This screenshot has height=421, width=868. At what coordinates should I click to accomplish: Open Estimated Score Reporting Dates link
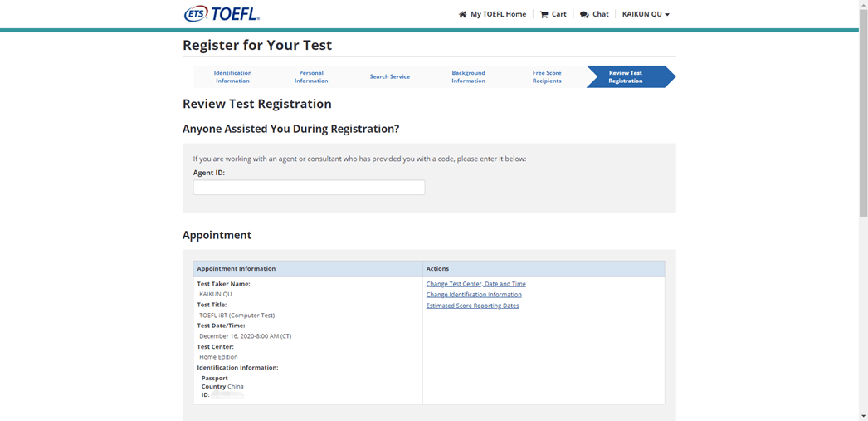tap(473, 306)
